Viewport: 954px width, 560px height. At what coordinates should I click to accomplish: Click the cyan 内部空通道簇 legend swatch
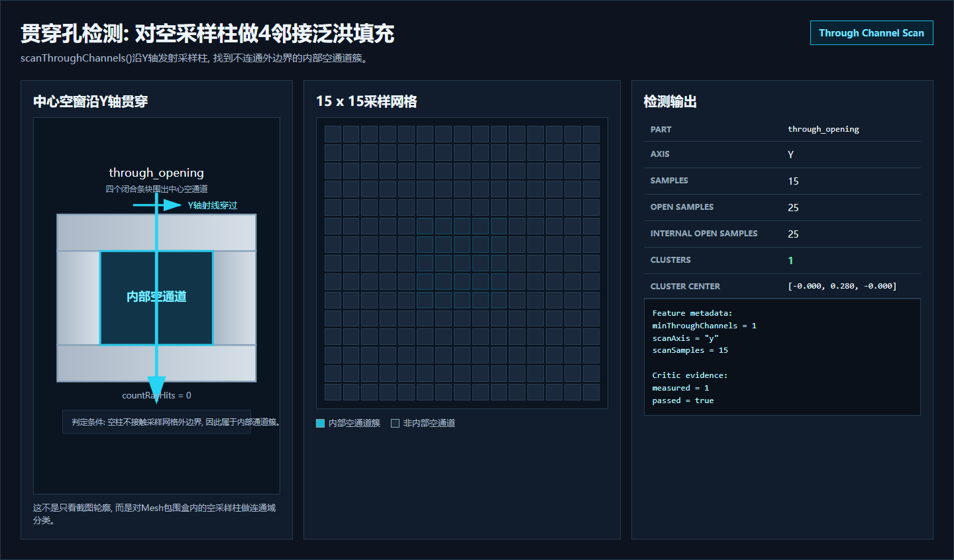click(x=321, y=424)
